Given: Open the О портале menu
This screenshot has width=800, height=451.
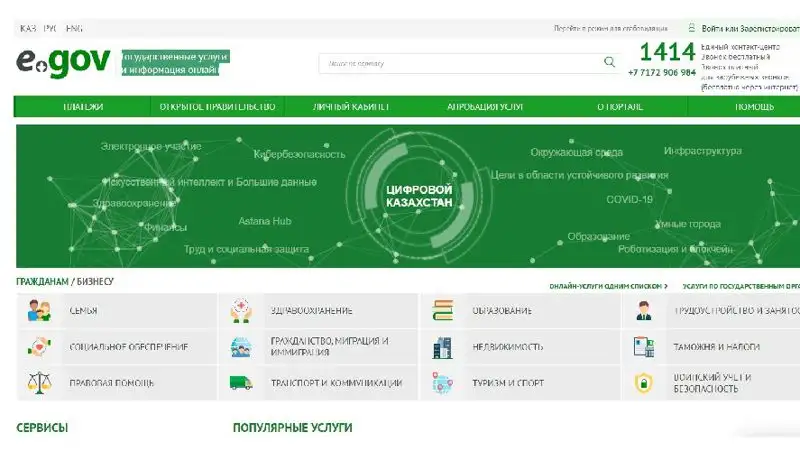Looking at the screenshot, I should coord(620,107).
